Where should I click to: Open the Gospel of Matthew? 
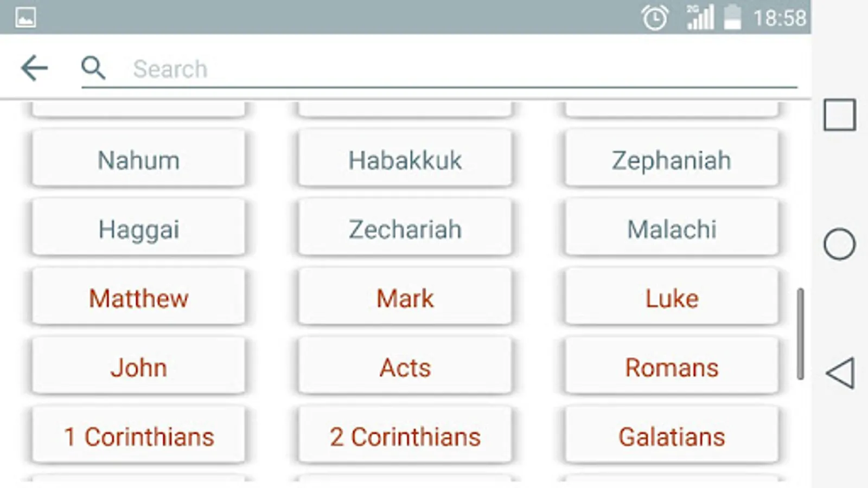pos(138,298)
